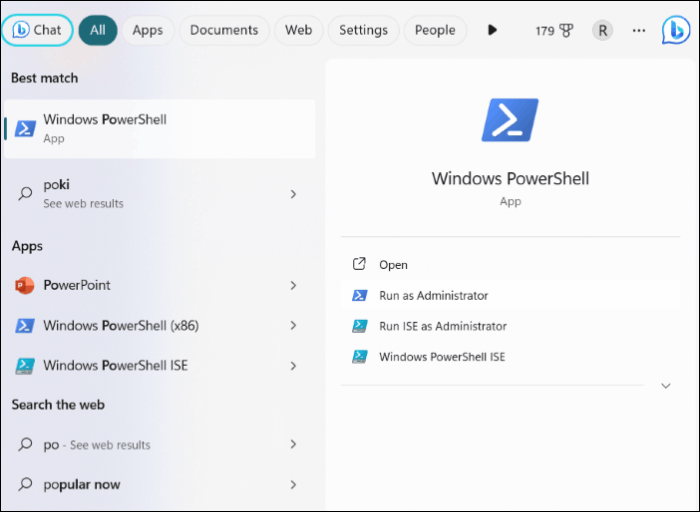This screenshot has height=512, width=700.
Task: Choose Run as Administrator
Action: (x=433, y=295)
